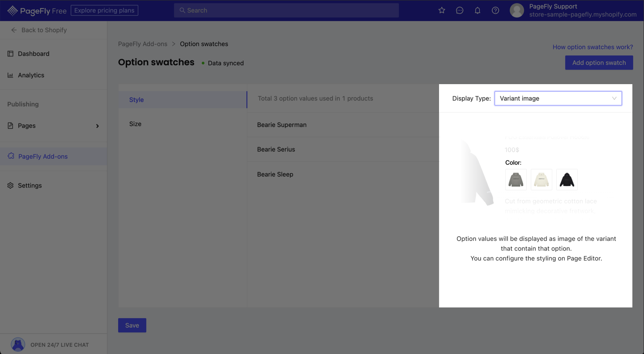Click PageFly Add-ons breadcrumb link
This screenshot has height=354, width=644.
pos(143,44)
